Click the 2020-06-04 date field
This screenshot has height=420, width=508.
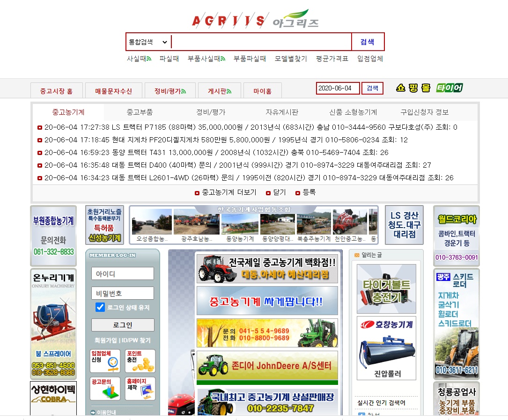338,88
